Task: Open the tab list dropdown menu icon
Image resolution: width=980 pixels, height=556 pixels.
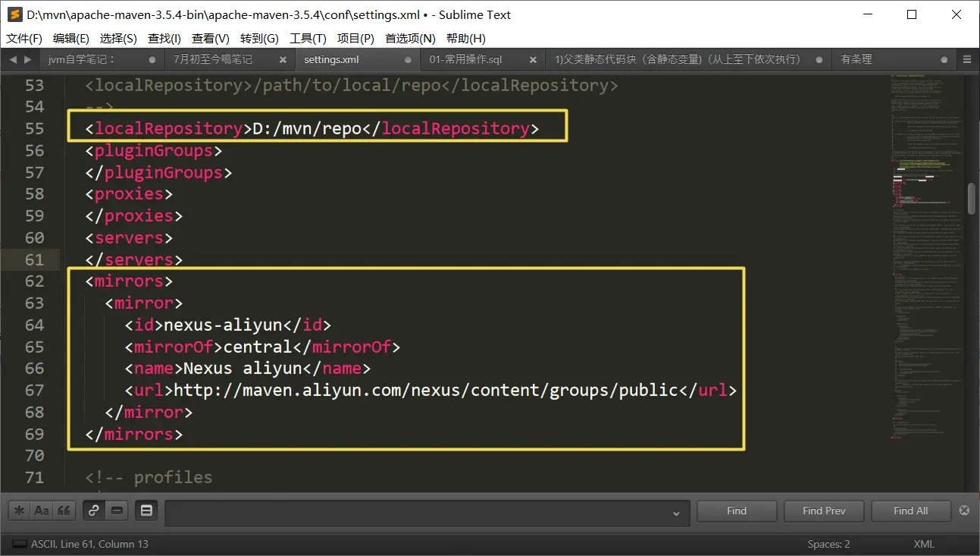Action: [967, 59]
